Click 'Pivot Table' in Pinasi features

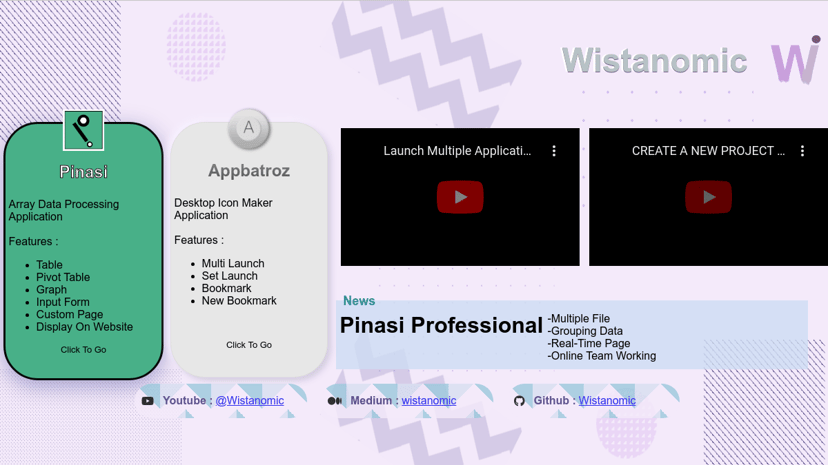pyautogui.click(x=63, y=277)
